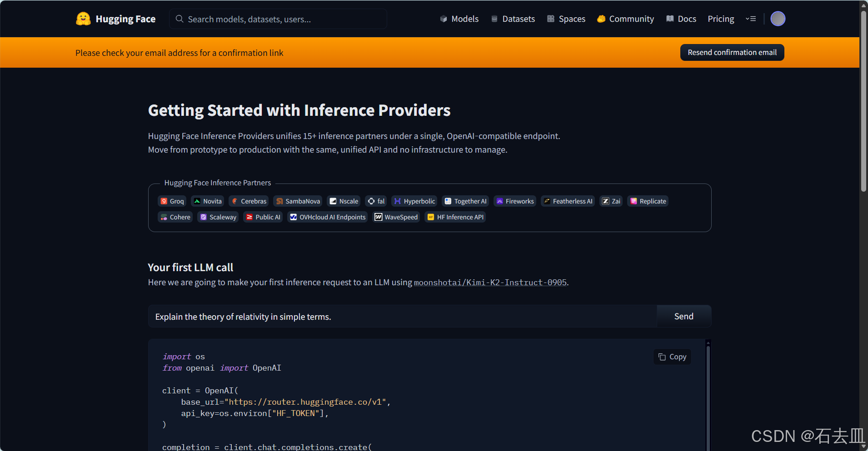Click the Cerebras provider icon
This screenshot has width=868, height=451.
pyautogui.click(x=235, y=201)
